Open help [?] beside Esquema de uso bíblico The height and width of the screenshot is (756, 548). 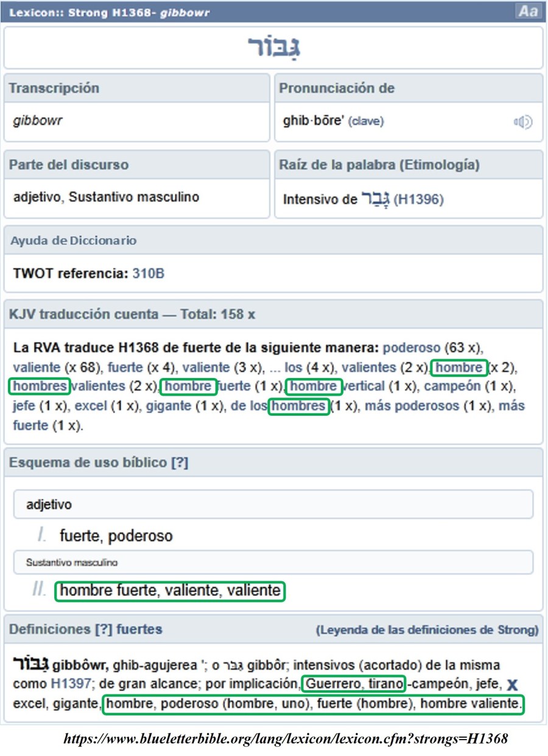180,463
